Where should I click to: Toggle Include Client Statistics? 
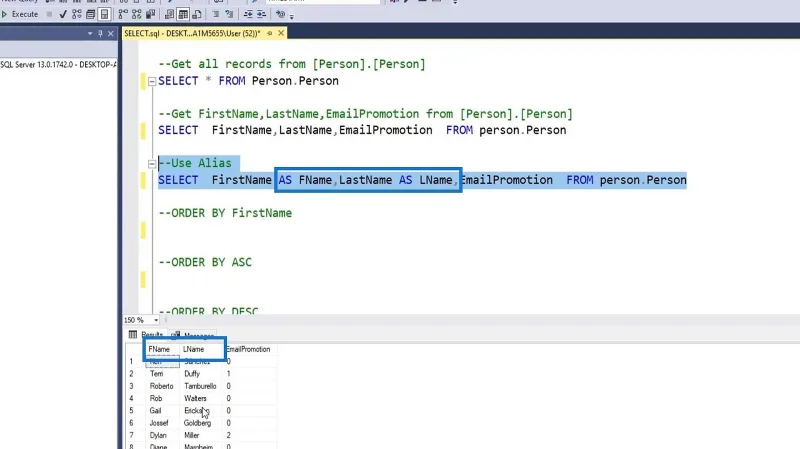(151, 14)
